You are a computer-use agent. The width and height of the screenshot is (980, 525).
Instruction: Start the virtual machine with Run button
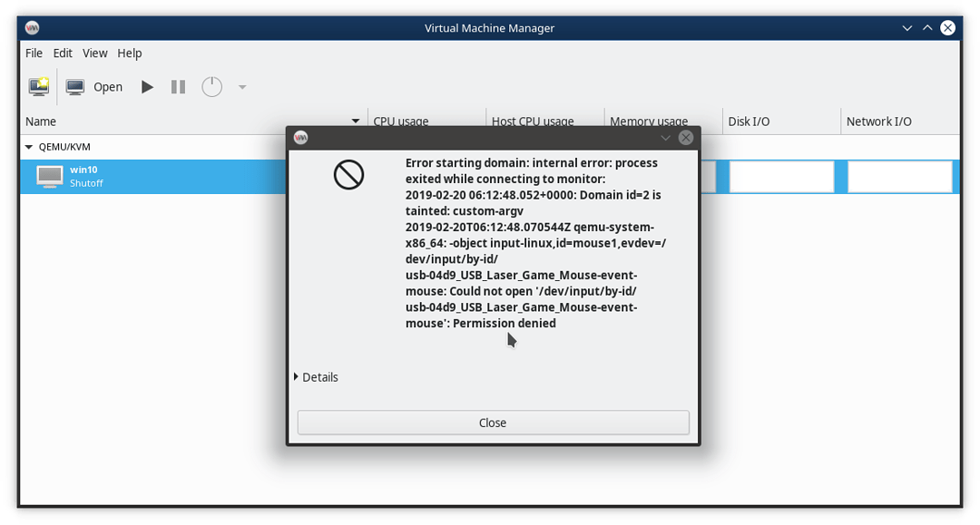[147, 87]
